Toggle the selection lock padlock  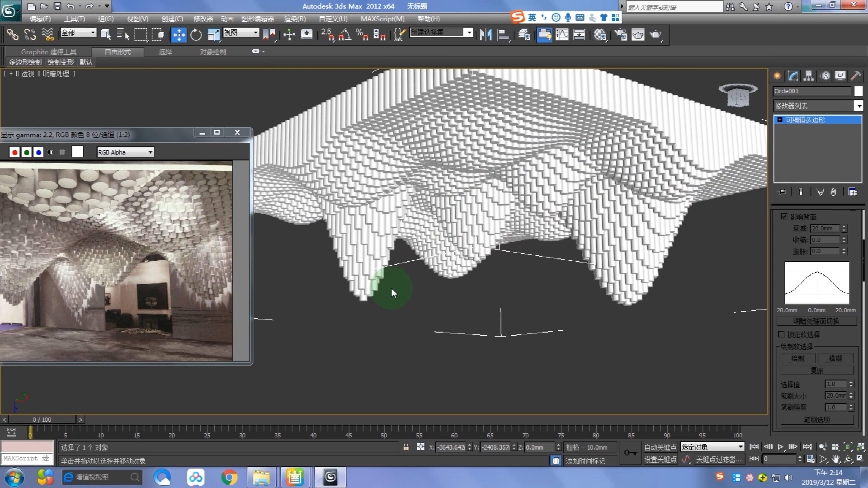406,447
